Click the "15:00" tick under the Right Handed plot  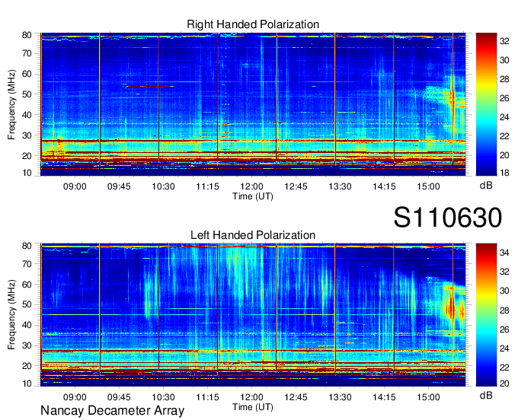(428, 186)
